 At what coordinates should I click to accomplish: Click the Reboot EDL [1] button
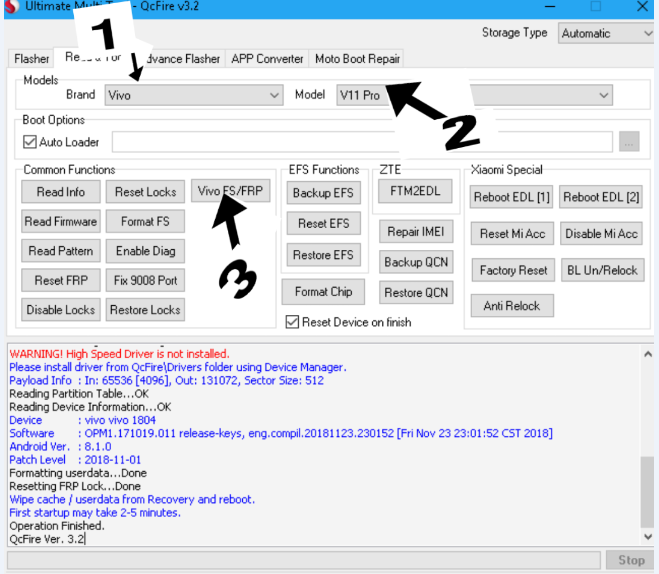pos(511,197)
